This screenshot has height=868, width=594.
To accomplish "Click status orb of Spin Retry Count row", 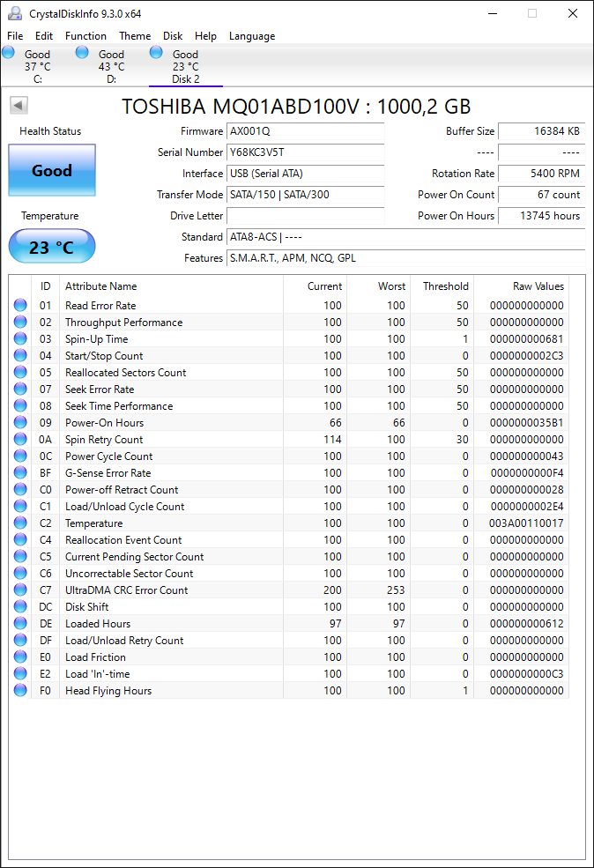I will pyautogui.click(x=20, y=439).
